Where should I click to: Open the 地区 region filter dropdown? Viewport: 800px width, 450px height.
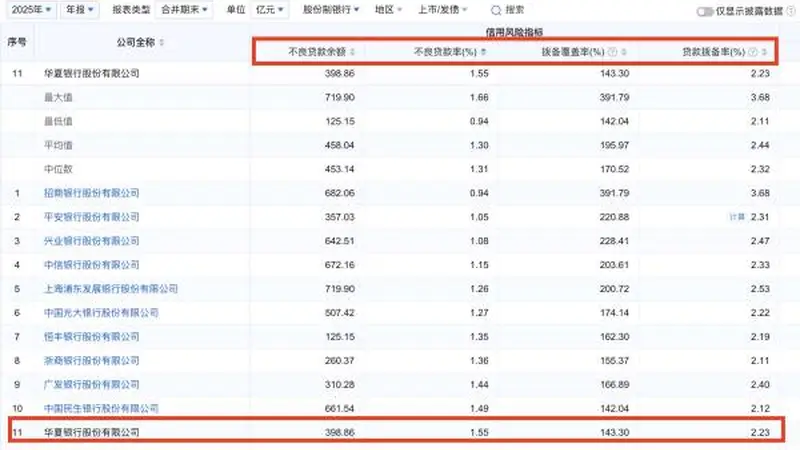pyautogui.click(x=388, y=10)
